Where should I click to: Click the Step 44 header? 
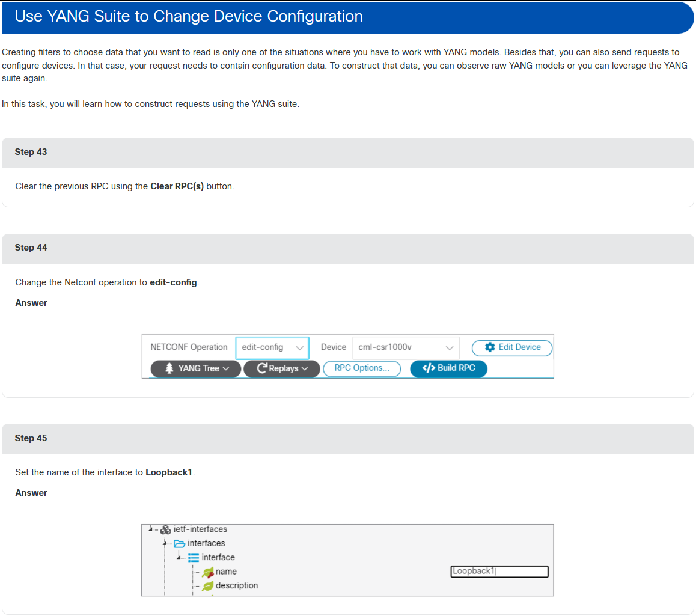[x=347, y=248]
